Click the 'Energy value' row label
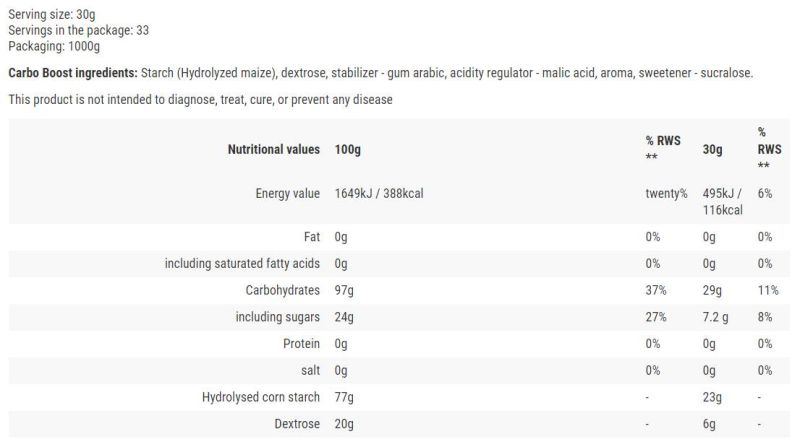 (286, 193)
